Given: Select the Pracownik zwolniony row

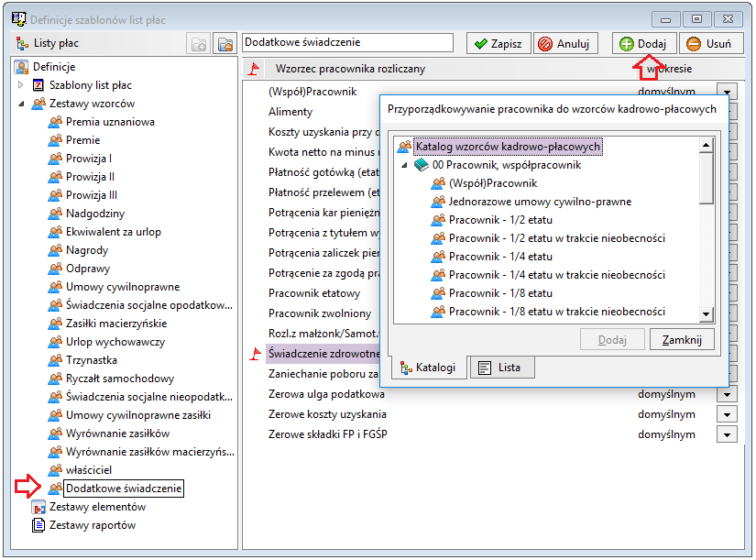Looking at the screenshot, I should 320,313.
